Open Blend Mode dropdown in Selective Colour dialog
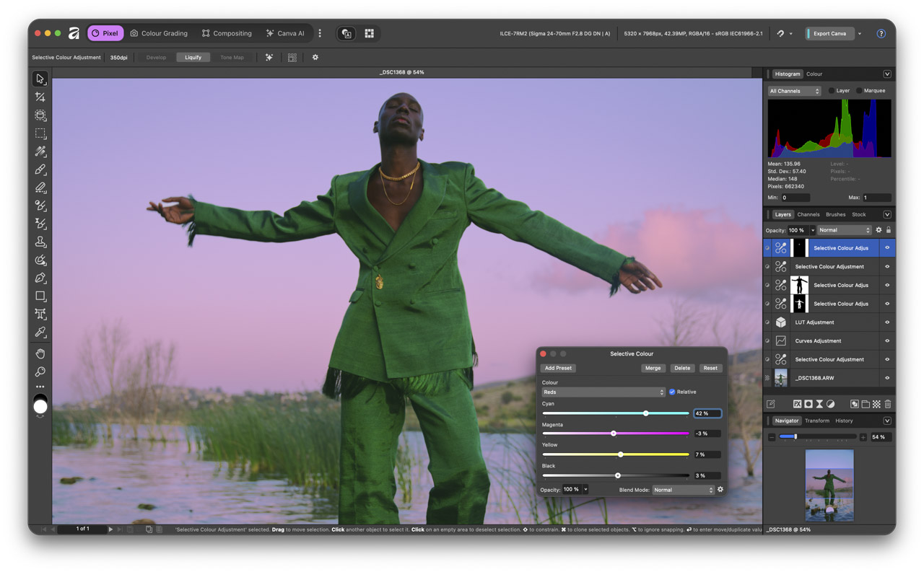The height and width of the screenshot is (572, 924). (683, 490)
